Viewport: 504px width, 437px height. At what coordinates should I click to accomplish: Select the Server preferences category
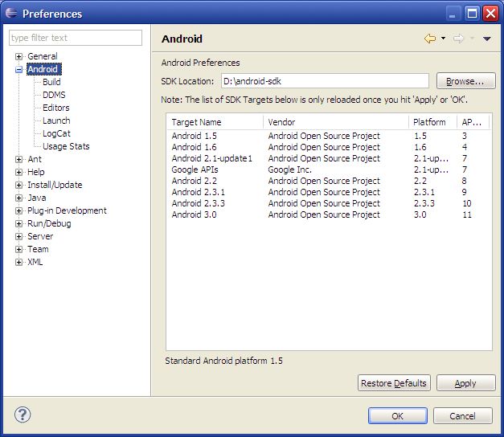(40, 236)
